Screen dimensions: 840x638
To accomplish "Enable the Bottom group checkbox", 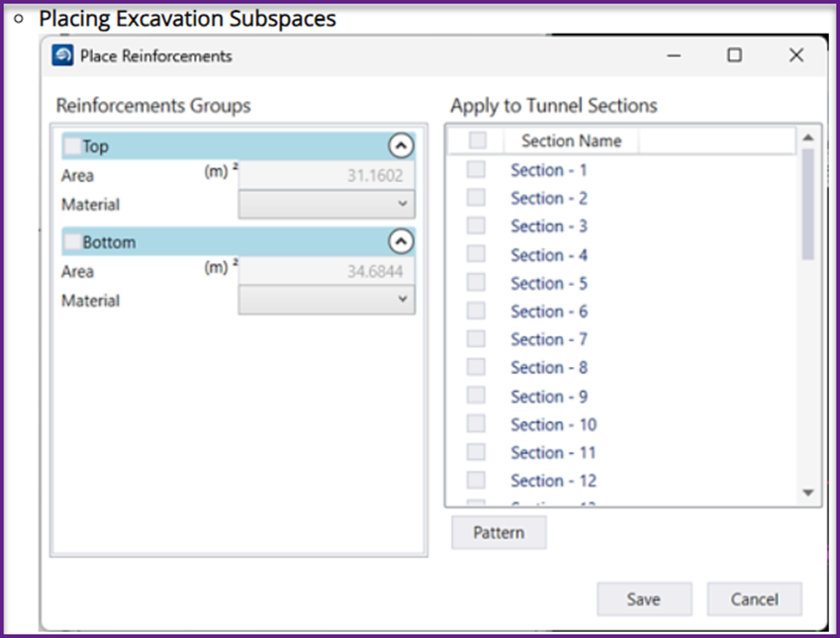I will click(72, 242).
